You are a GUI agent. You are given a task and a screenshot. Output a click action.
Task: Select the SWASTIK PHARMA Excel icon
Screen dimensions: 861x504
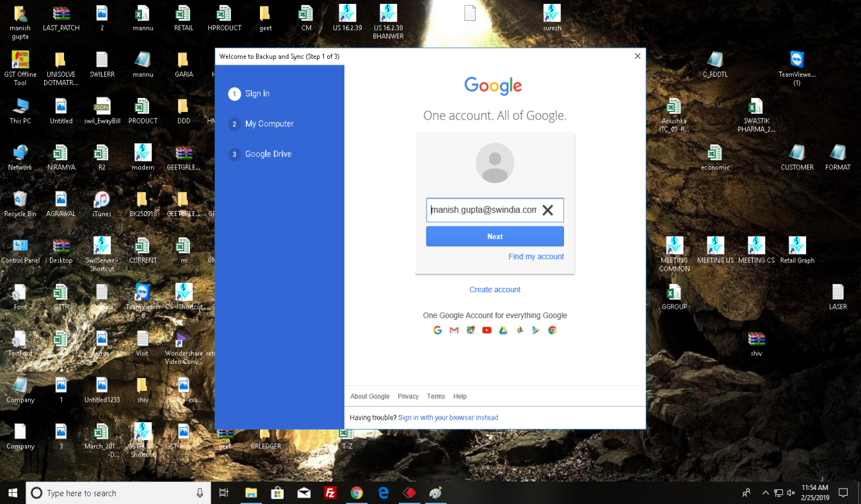click(756, 115)
